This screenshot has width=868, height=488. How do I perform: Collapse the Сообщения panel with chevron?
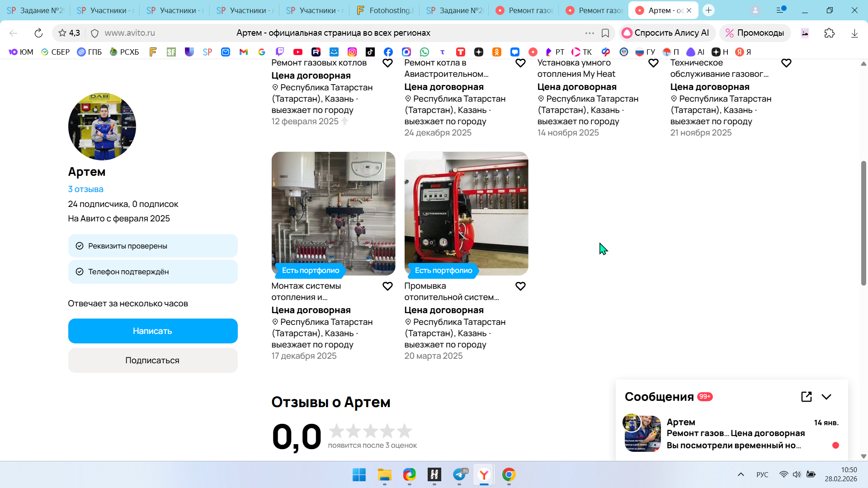pos(826,397)
